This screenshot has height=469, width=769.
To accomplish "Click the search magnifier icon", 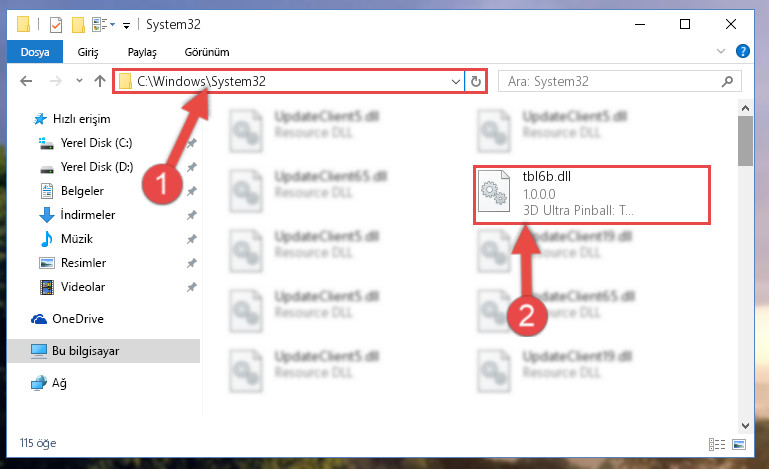I will click(x=727, y=81).
